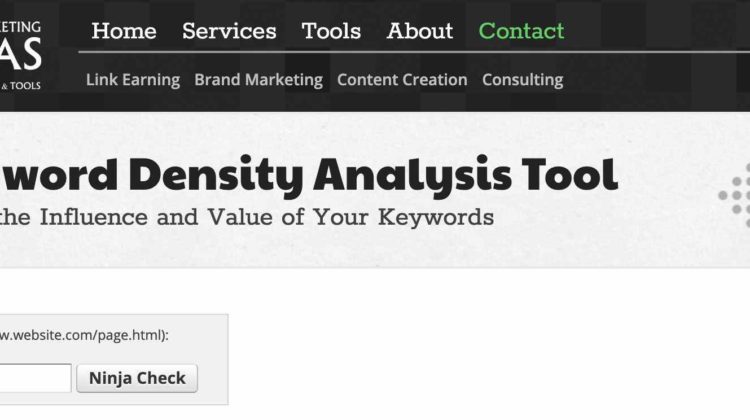
Task: Go to the Services menu item
Action: coord(229,32)
